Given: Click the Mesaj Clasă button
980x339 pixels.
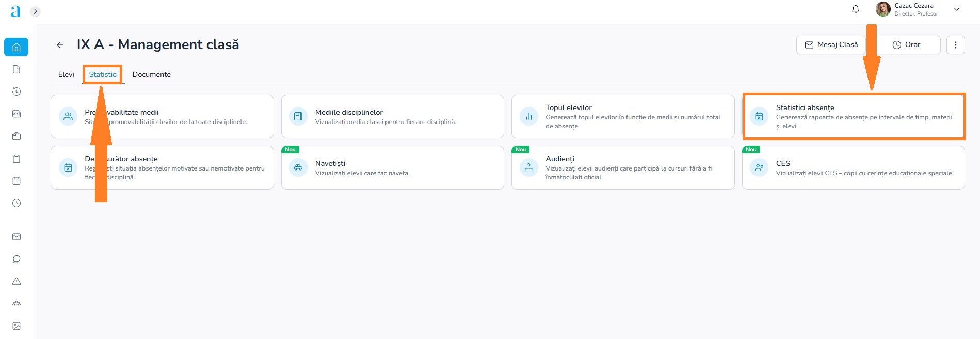Looking at the screenshot, I should [831, 45].
